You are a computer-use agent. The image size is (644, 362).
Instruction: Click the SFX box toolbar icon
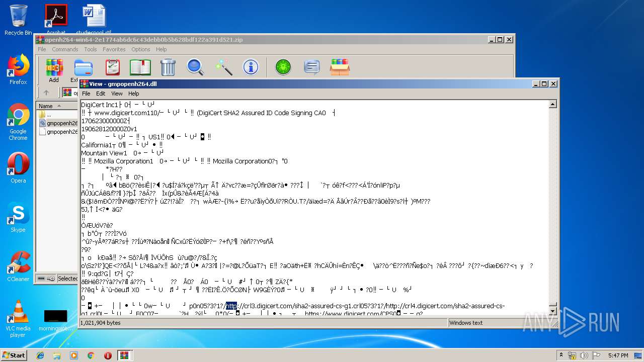pyautogui.click(x=340, y=67)
